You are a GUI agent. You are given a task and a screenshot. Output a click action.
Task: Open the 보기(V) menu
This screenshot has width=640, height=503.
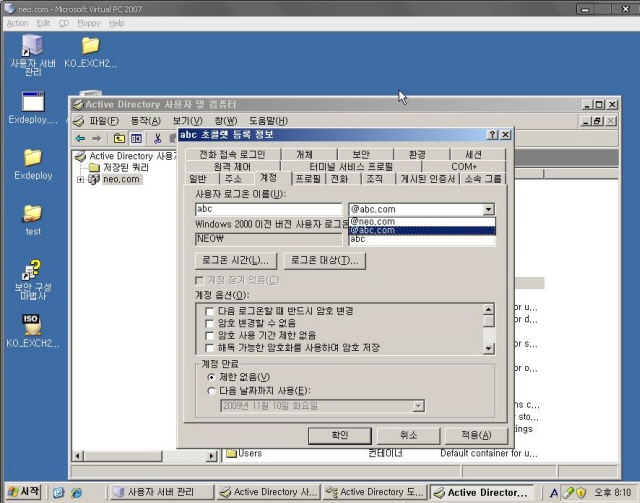click(187, 121)
